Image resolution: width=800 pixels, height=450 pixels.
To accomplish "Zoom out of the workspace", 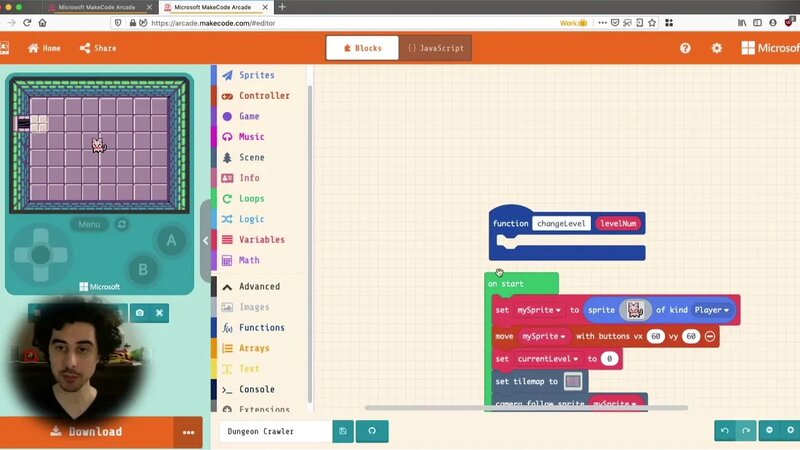I will (769, 430).
